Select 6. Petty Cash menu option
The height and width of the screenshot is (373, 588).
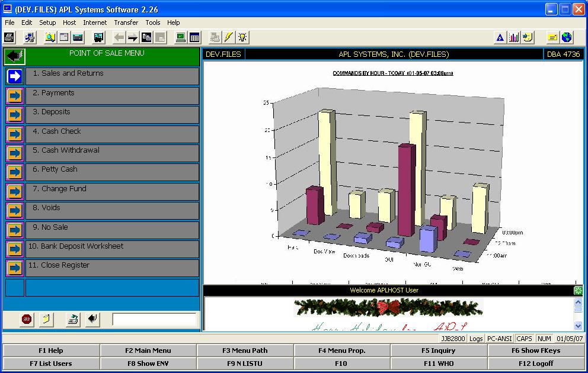(112, 172)
